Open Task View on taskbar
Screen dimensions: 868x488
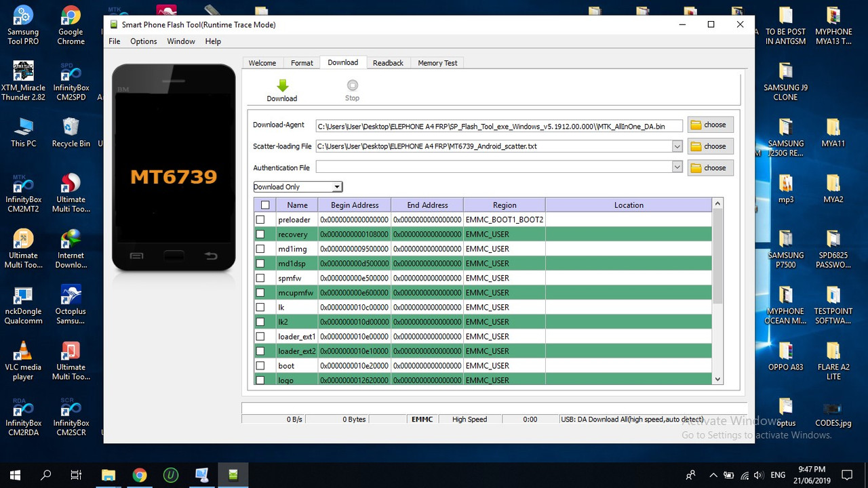click(77, 474)
